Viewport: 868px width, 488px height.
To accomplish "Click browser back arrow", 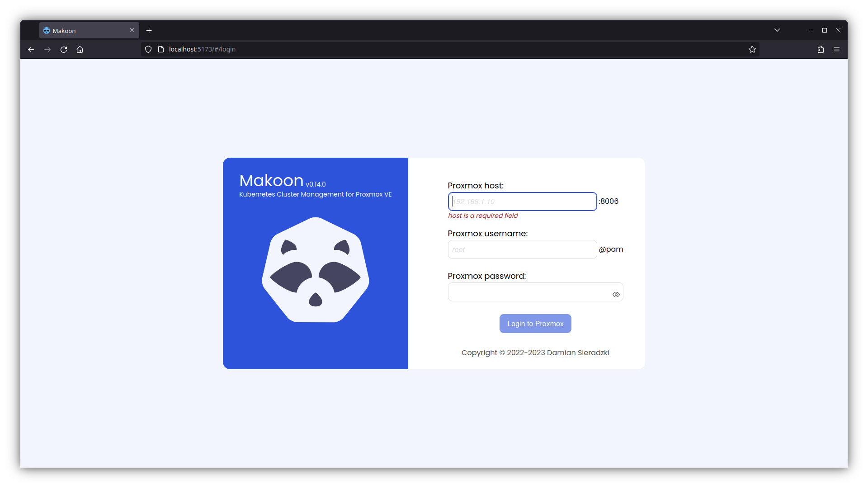I will pos(31,49).
